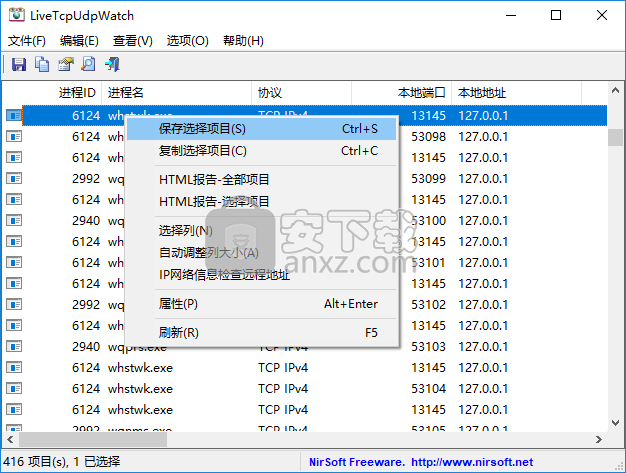Click the LiveTcpUdpWatch title bar app icon
The height and width of the screenshot is (473, 626).
click(16, 15)
